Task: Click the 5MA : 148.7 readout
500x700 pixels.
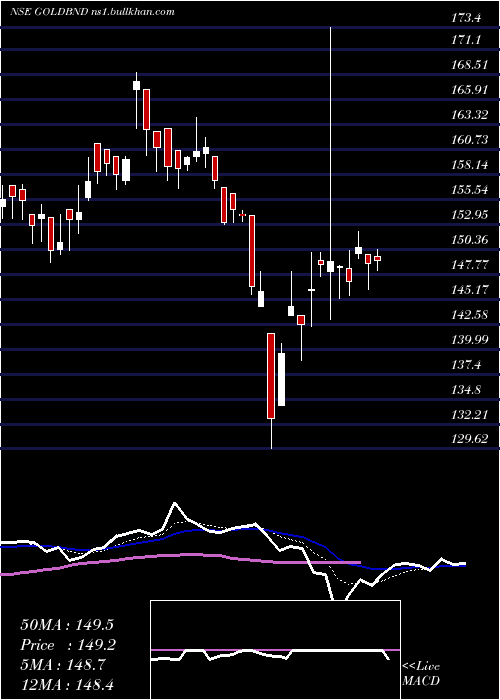Action: pyautogui.click(x=62, y=665)
